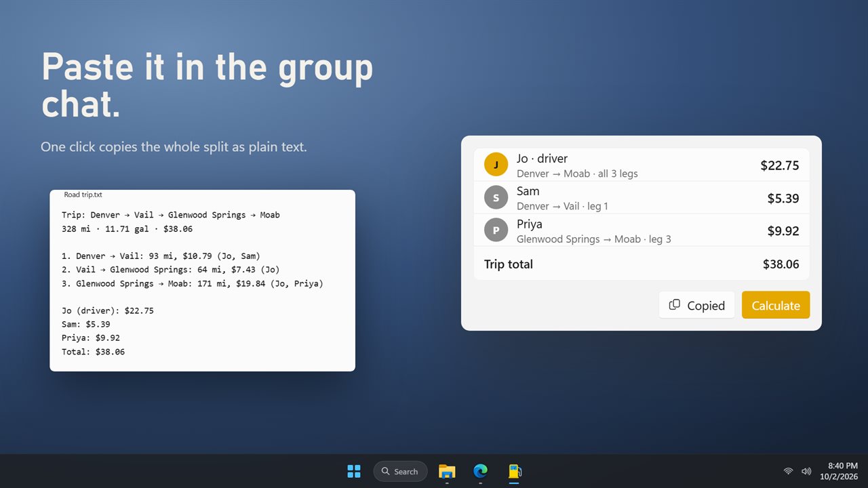The image size is (868, 488).
Task: Click the "Paste it in the group chat." heading
Action: [x=208, y=85]
